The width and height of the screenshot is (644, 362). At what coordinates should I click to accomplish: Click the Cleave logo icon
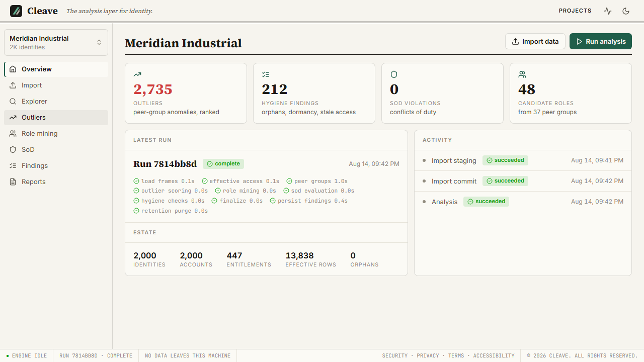click(16, 11)
